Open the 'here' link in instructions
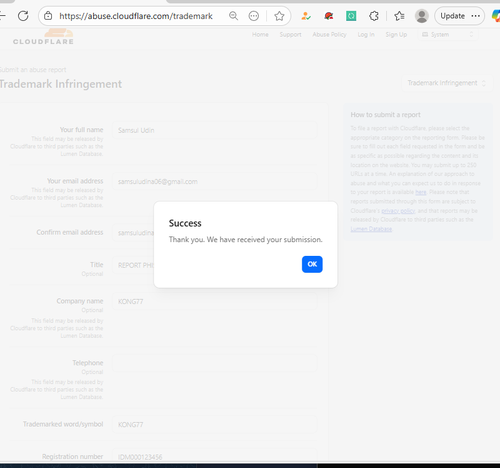The width and height of the screenshot is (500, 468). [421, 192]
